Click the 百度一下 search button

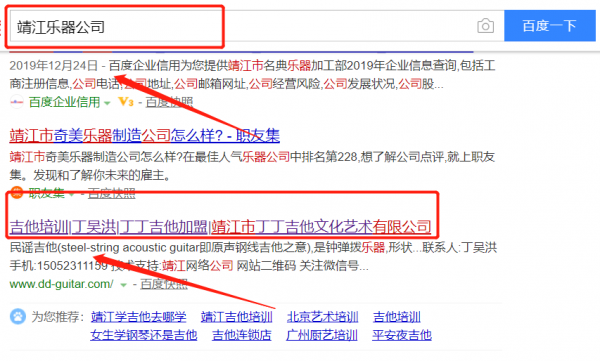[x=549, y=26]
